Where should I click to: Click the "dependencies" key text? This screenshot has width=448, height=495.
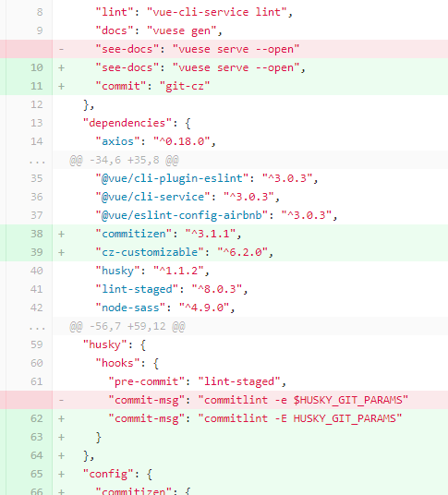coord(127,123)
